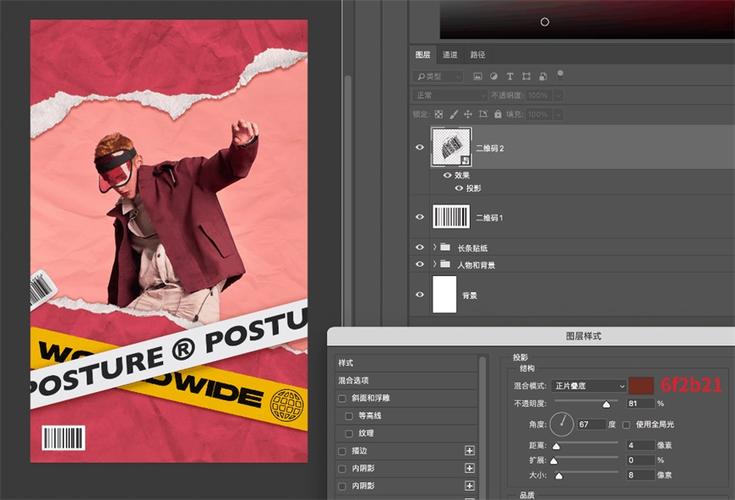This screenshot has height=500, width=735.
Task: Select the 二维码 1 layer name
Action: point(489,218)
